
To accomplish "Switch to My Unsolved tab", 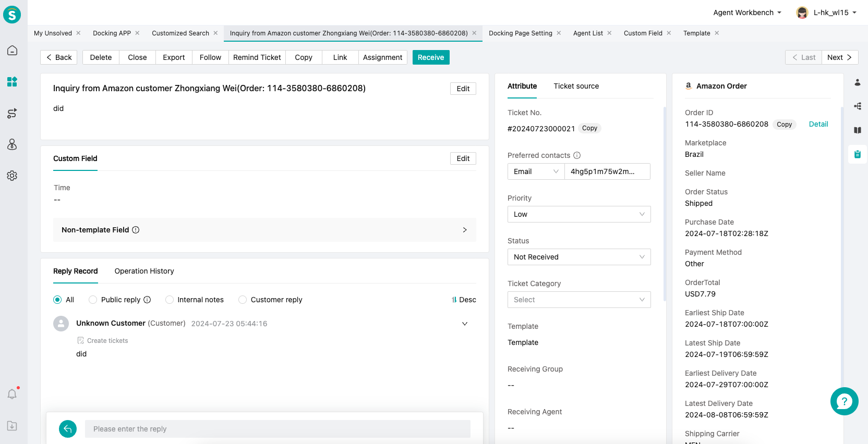I will pos(53,33).
